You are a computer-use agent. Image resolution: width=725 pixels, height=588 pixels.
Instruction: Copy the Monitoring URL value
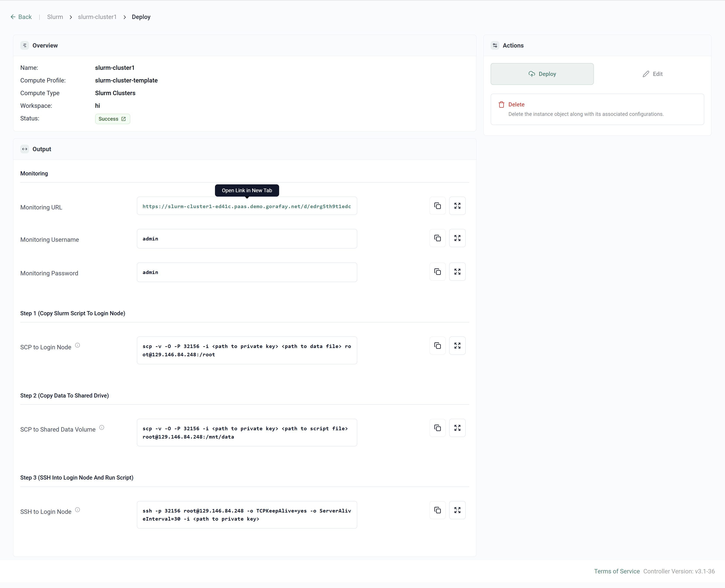[x=437, y=206]
